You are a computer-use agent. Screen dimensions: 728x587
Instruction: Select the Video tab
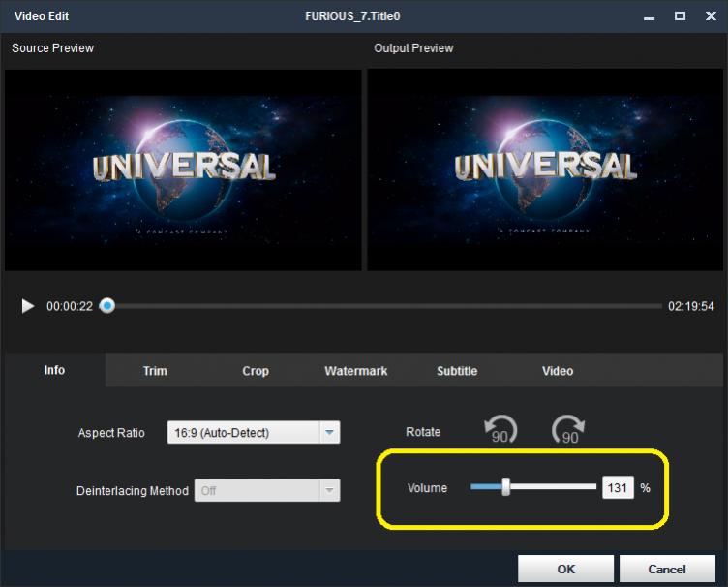(x=558, y=371)
